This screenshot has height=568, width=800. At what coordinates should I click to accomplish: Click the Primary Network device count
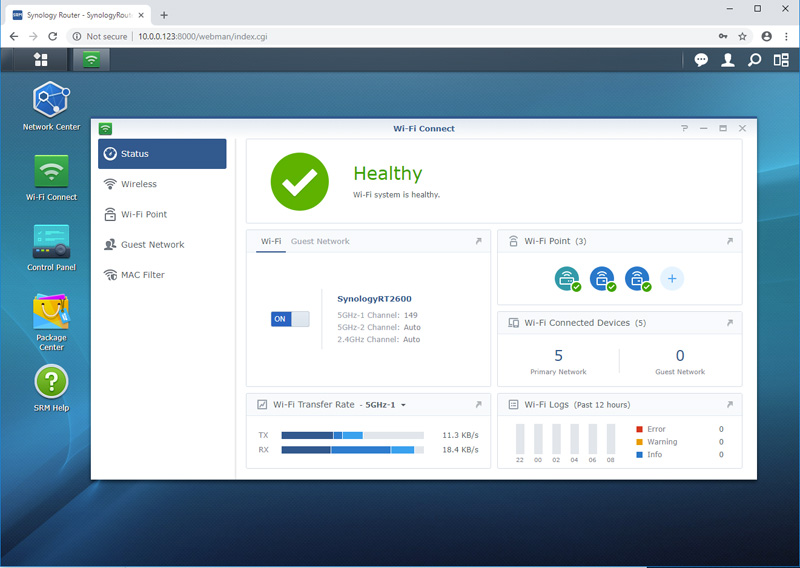(x=558, y=356)
